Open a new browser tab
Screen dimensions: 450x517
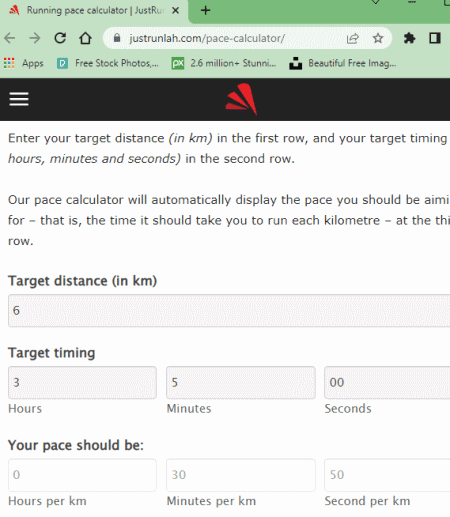tap(206, 10)
